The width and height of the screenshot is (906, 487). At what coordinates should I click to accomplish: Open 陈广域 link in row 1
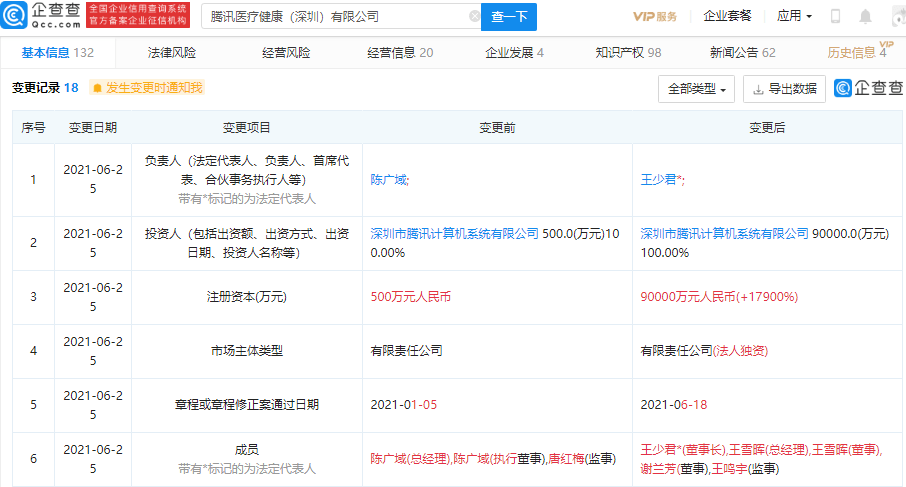click(388, 180)
